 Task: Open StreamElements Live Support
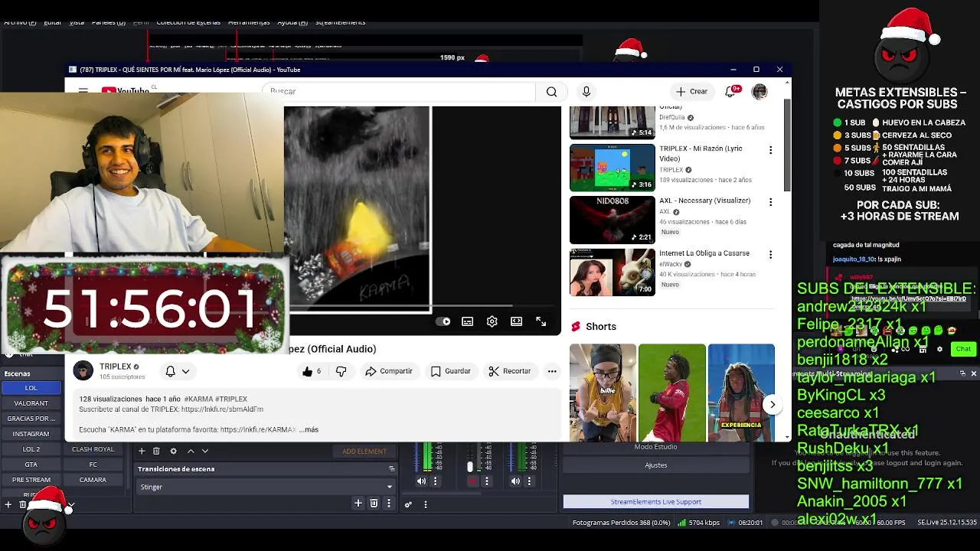pos(656,502)
